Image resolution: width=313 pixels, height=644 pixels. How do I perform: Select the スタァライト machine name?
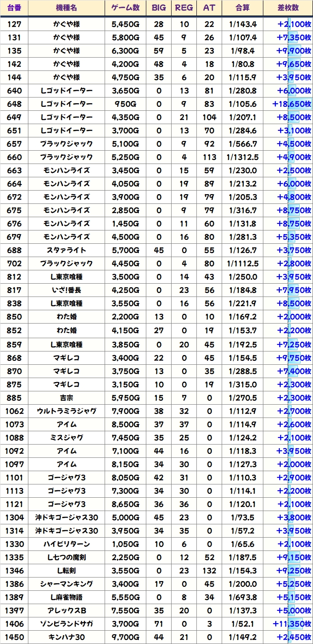(67, 250)
